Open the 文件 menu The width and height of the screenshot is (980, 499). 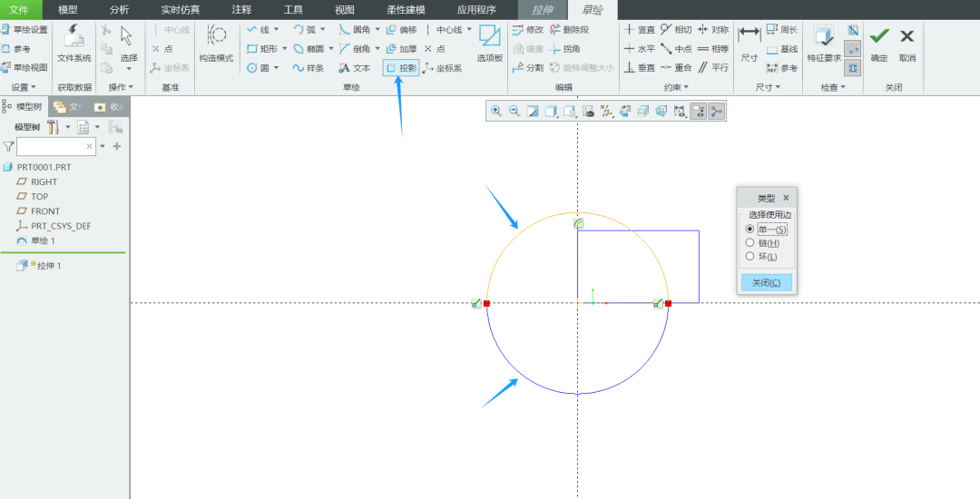19,9
